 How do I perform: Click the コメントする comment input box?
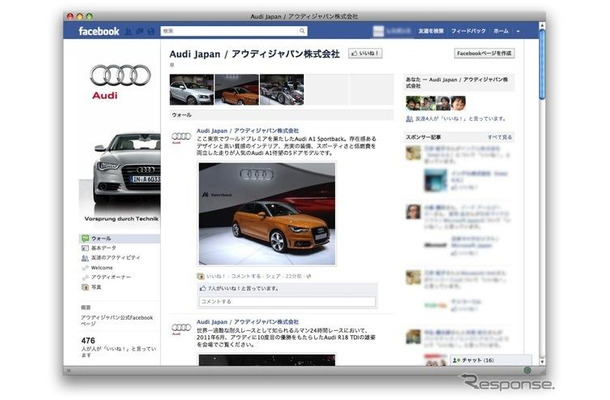287,302
